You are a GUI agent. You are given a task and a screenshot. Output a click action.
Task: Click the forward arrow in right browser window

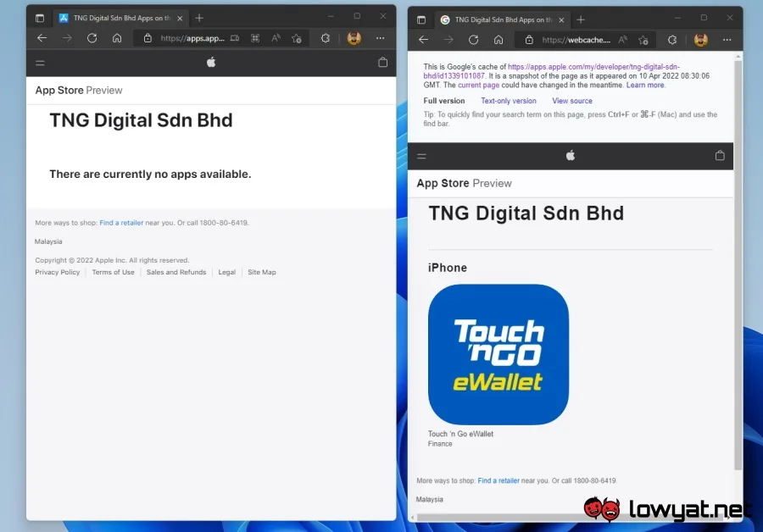click(x=448, y=40)
